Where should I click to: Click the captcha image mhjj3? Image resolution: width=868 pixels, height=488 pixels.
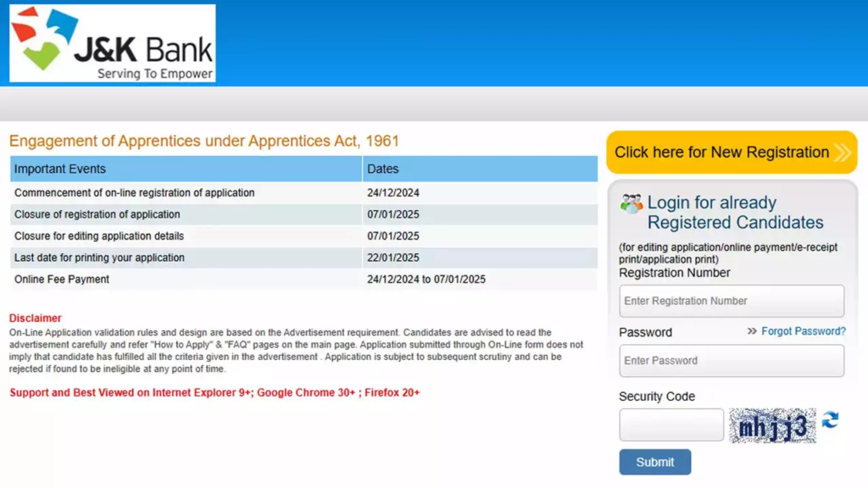coord(772,425)
